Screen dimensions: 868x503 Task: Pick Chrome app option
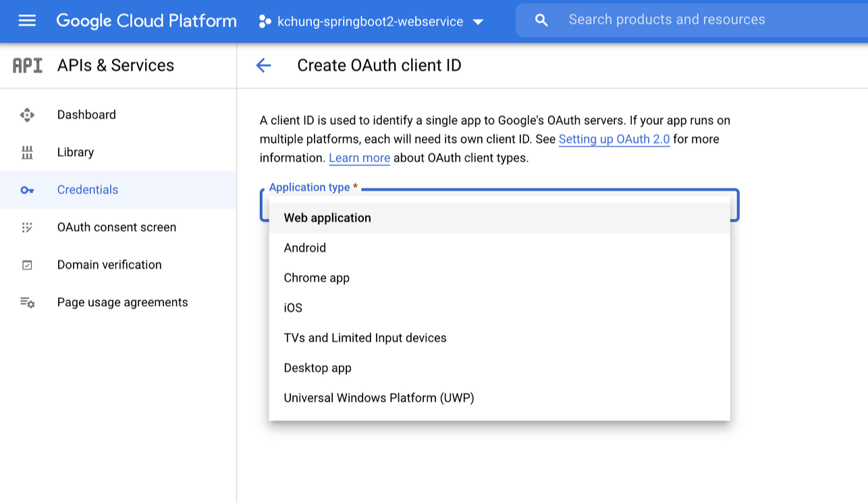pyautogui.click(x=317, y=278)
